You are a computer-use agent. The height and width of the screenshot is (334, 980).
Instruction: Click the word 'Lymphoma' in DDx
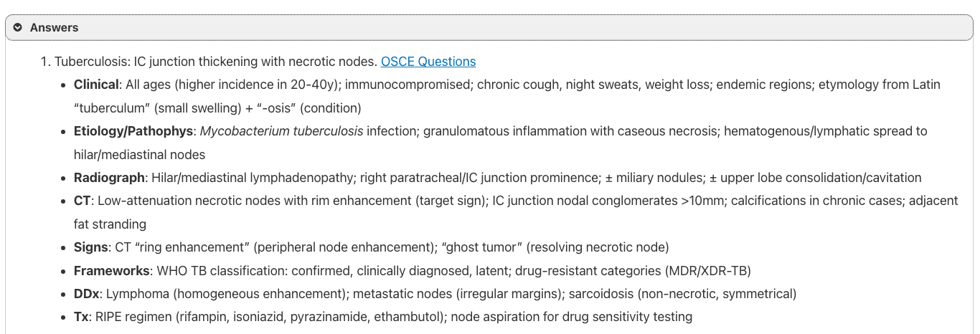click(135, 294)
